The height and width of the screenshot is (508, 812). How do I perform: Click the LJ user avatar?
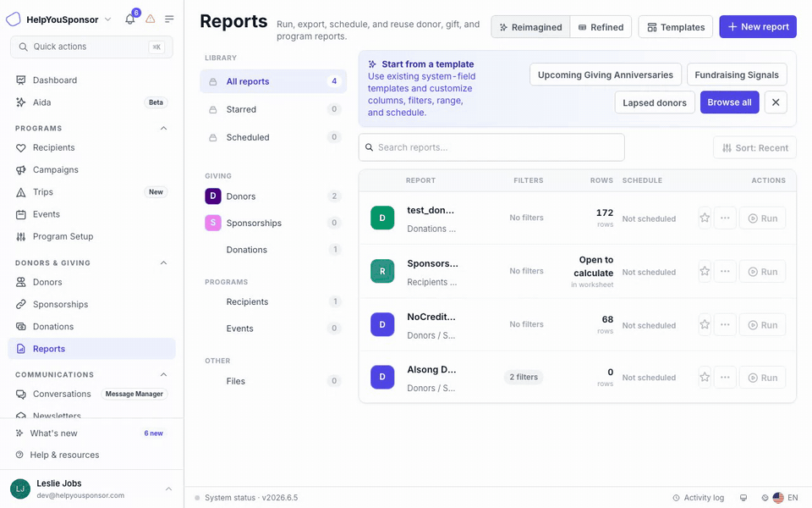click(20, 489)
